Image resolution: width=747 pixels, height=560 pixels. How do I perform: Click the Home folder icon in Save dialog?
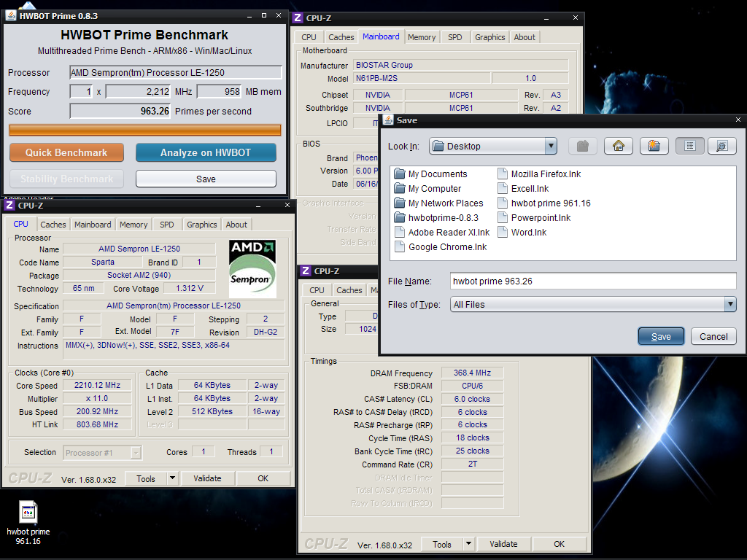(x=619, y=146)
